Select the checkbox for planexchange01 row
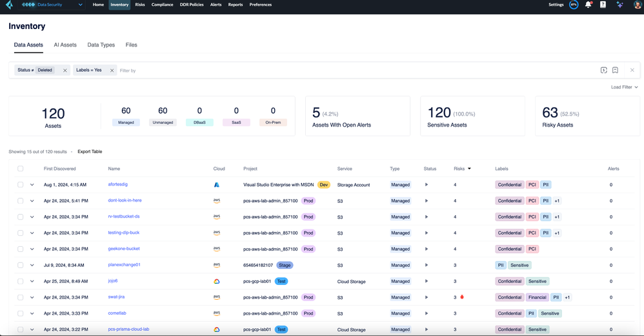 pyautogui.click(x=21, y=265)
